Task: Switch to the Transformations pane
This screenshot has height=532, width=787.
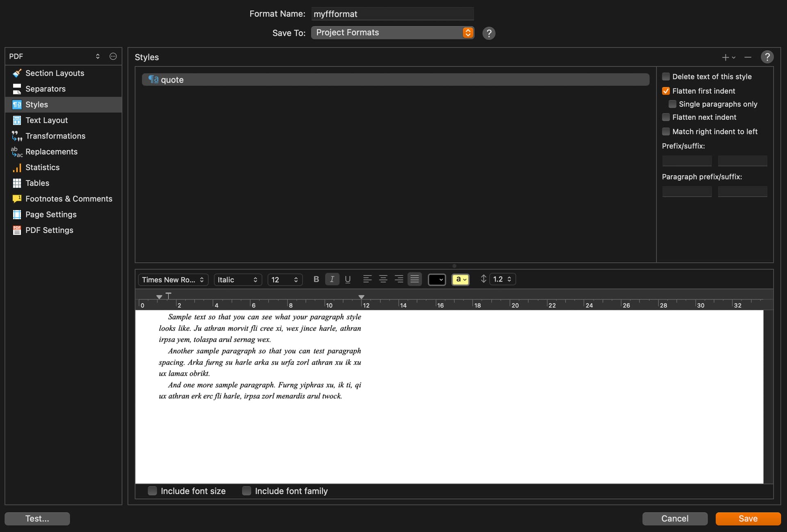Action: [x=55, y=136]
